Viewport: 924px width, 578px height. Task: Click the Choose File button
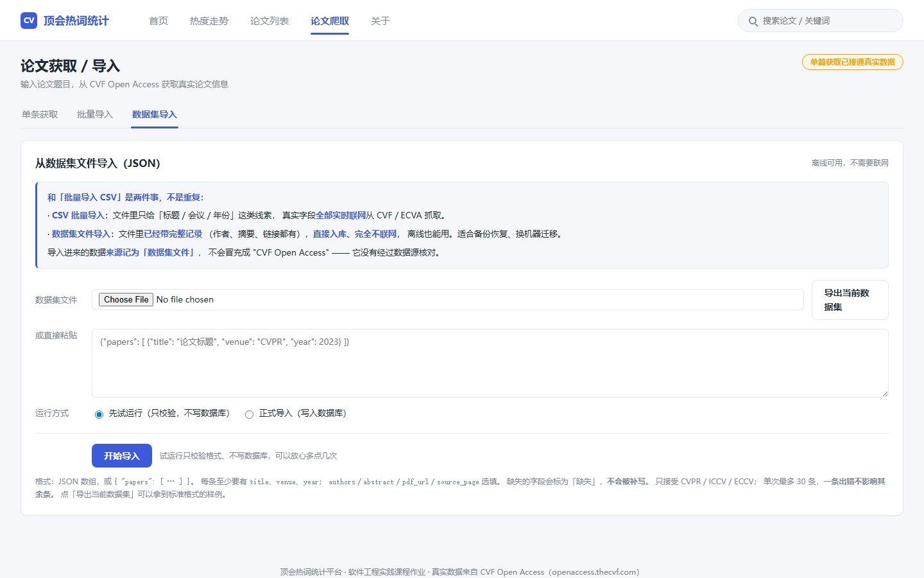coord(126,299)
